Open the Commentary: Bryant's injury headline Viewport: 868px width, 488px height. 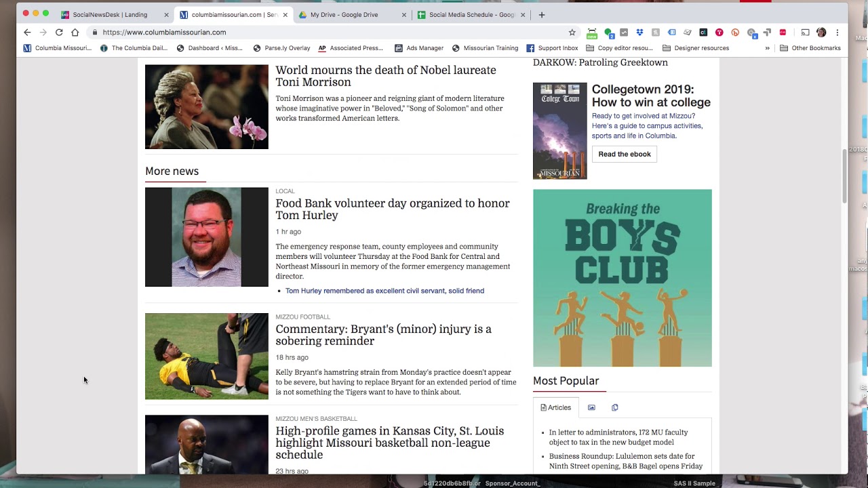tap(384, 335)
